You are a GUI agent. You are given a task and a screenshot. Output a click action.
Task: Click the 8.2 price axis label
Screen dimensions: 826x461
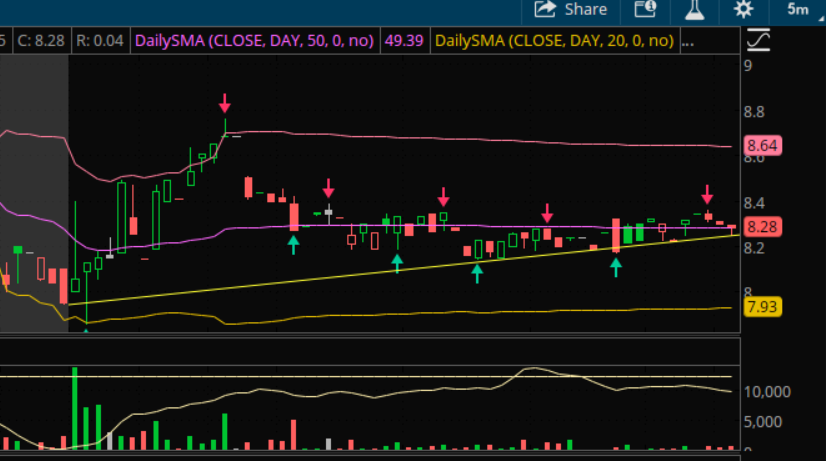(x=754, y=248)
